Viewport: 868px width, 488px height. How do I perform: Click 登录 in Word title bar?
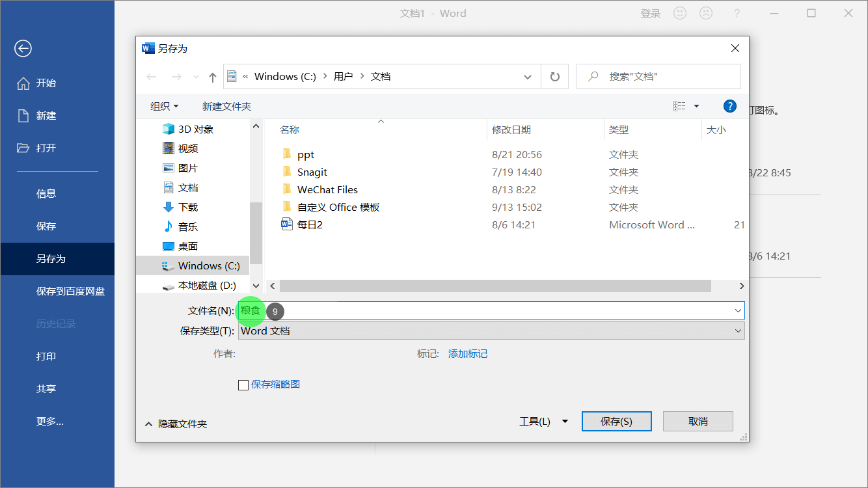tap(650, 13)
